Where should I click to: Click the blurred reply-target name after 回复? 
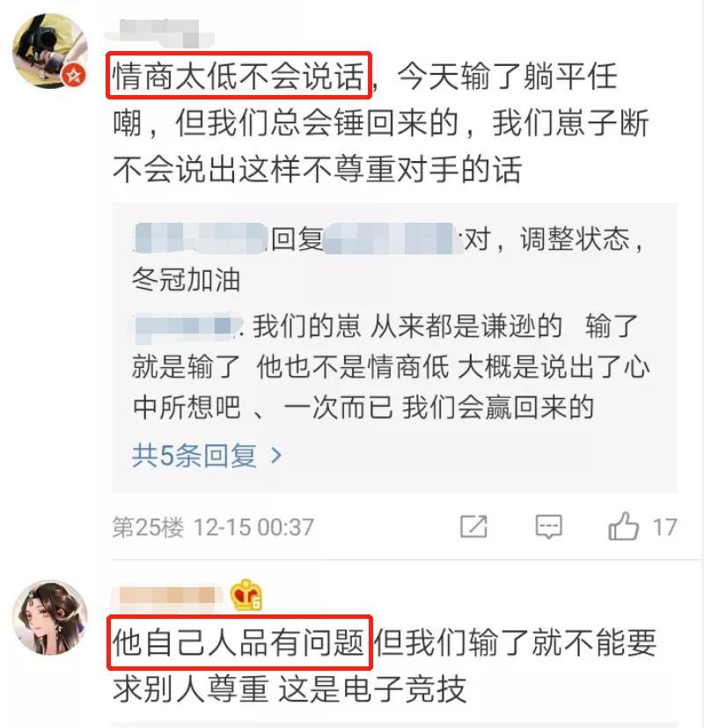[x=388, y=239]
